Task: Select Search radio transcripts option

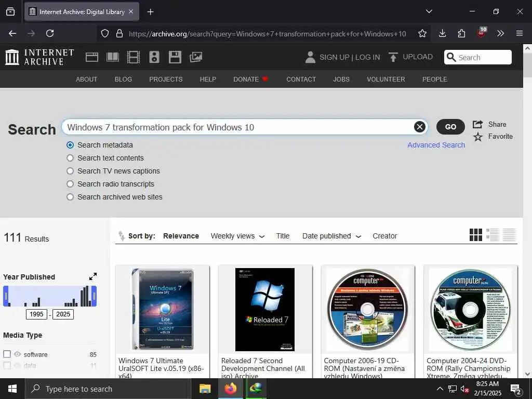Action: 70,183
